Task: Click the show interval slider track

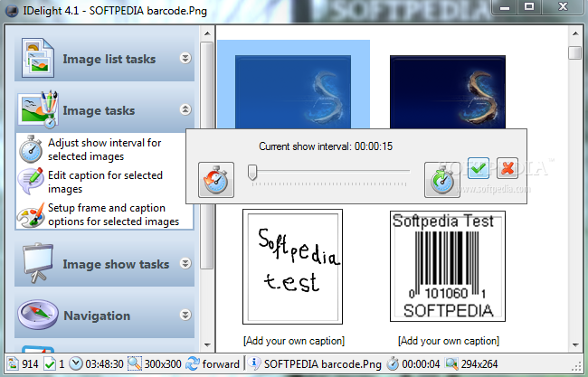Action: (x=330, y=171)
